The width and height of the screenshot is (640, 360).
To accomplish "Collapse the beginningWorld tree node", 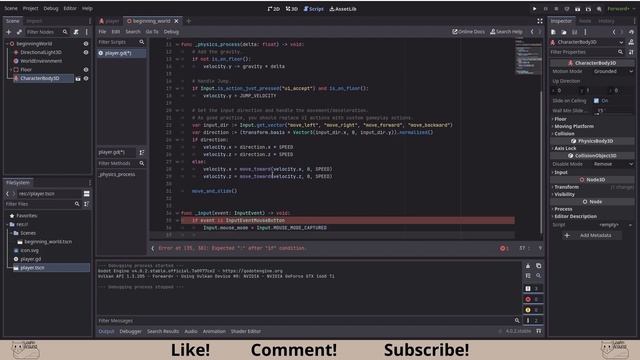I will point(7,44).
